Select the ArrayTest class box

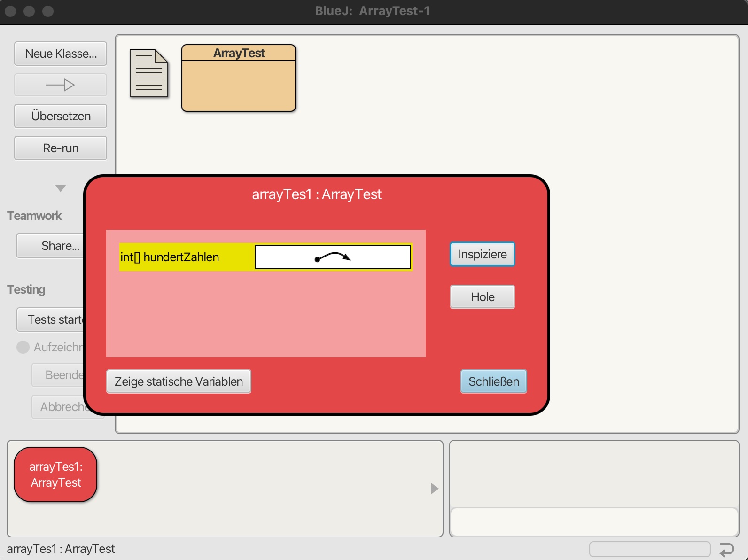point(239,78)
